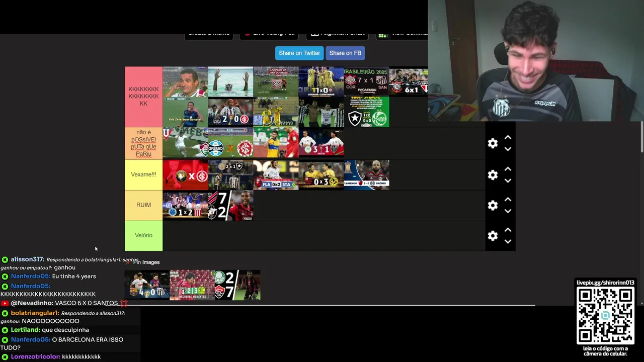
Task: Click username alisson317 in chat
Action: coord(27,259)
